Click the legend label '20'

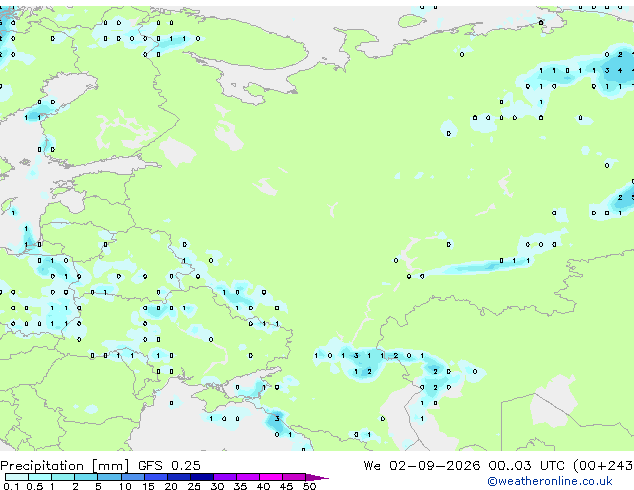[x=171, y=486]
